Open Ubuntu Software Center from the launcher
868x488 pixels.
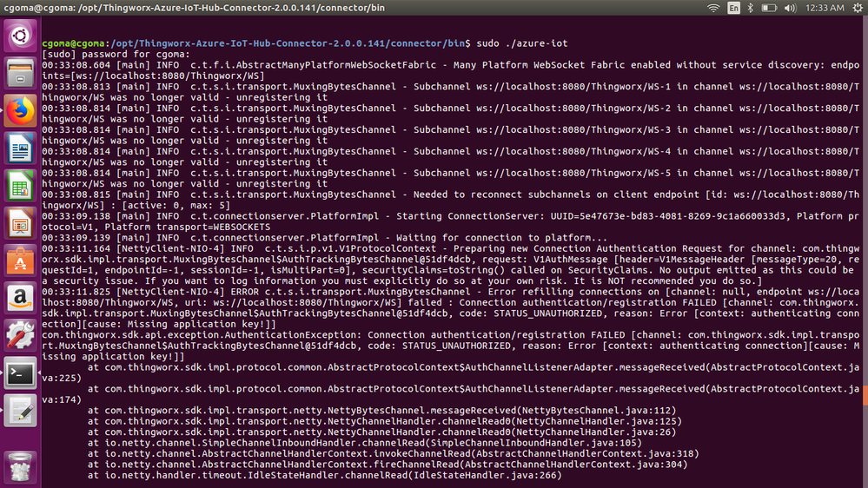point(20,260)
